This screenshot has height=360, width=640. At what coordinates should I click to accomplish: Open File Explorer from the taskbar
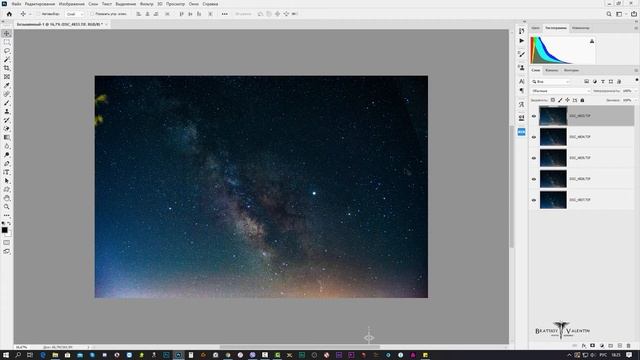click(x=55, y=355)
